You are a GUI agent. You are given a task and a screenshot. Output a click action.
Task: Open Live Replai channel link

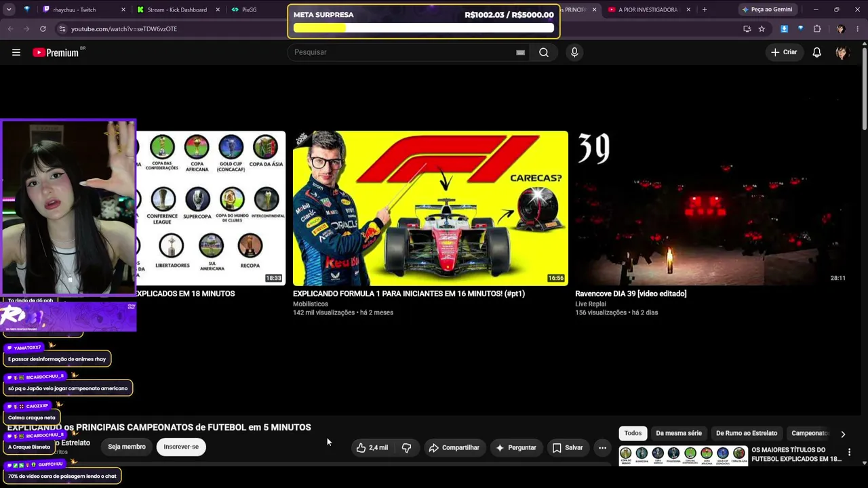click(591, 304)
